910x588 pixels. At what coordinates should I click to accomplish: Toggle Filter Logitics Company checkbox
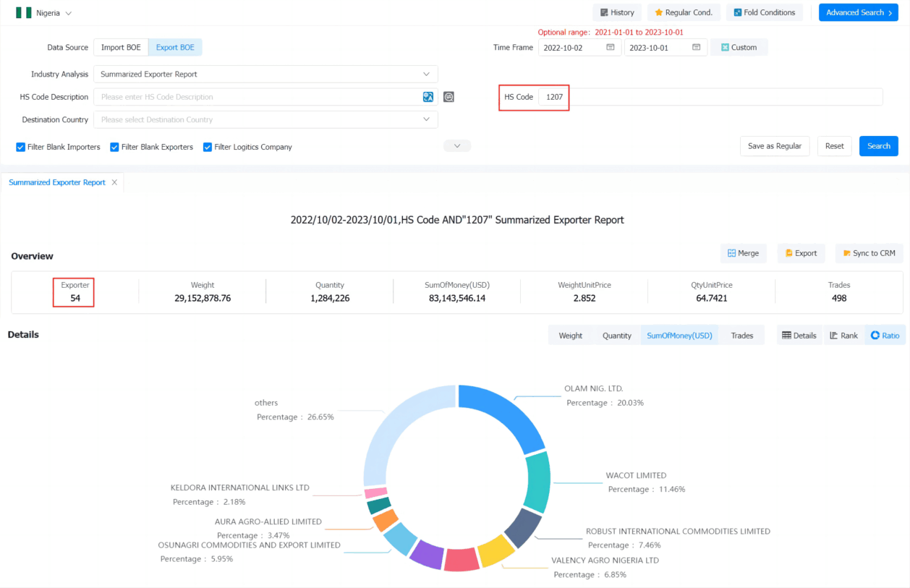(x=208, y=148)
